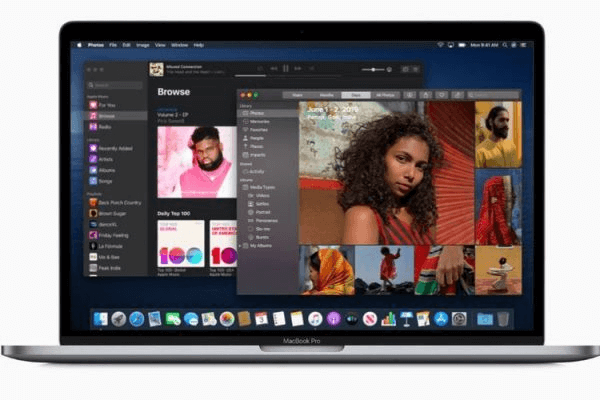Open System Preferences gear in Dock
This screenshot has height=400, width=600.
tap(459, 319)
